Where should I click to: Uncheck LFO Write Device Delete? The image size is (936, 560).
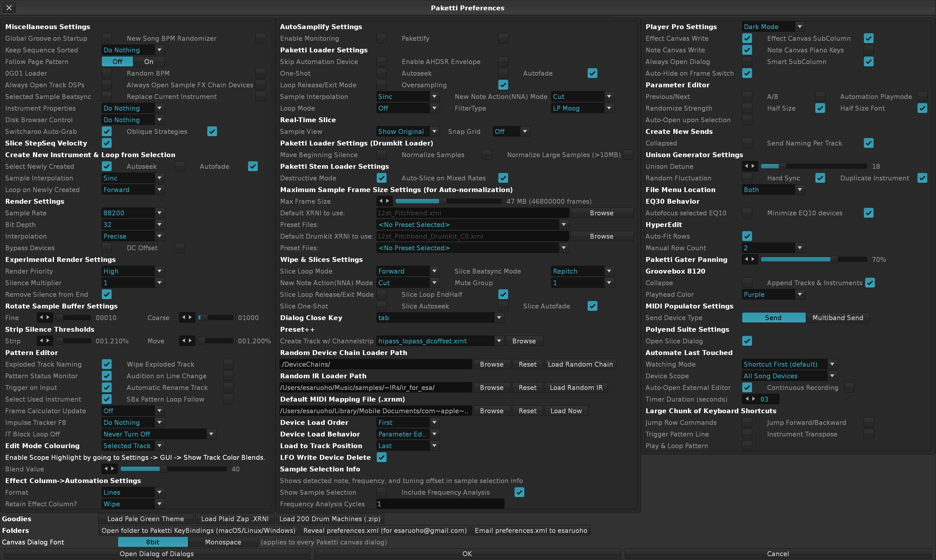coord(382,457)
